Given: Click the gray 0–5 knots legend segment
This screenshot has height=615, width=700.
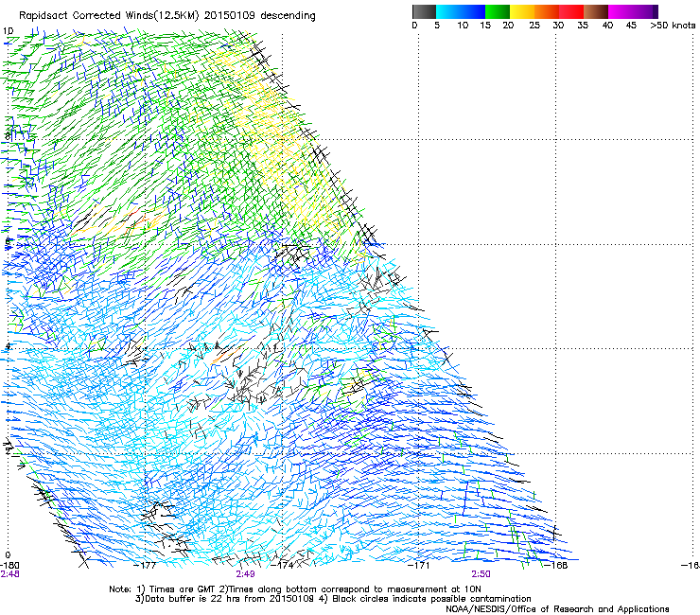Looking at the screenshot, I should click(424, 11).
